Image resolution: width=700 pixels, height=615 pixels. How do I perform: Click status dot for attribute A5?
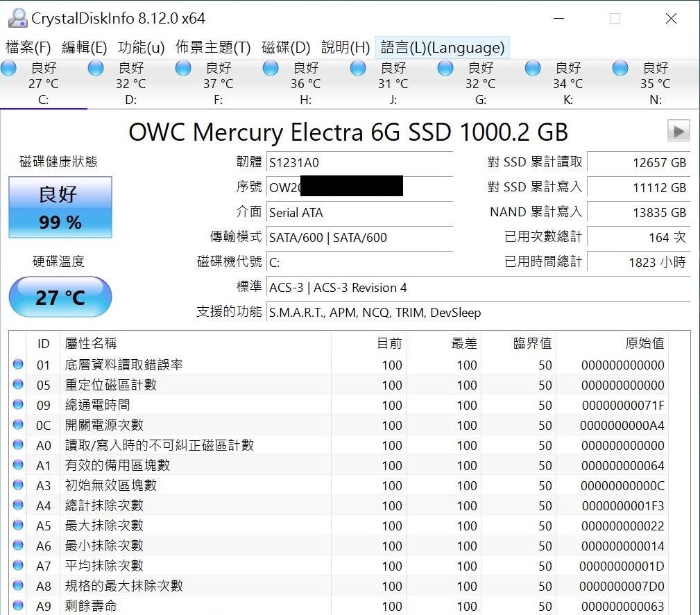pyautogui.click(x=18, y=525)
